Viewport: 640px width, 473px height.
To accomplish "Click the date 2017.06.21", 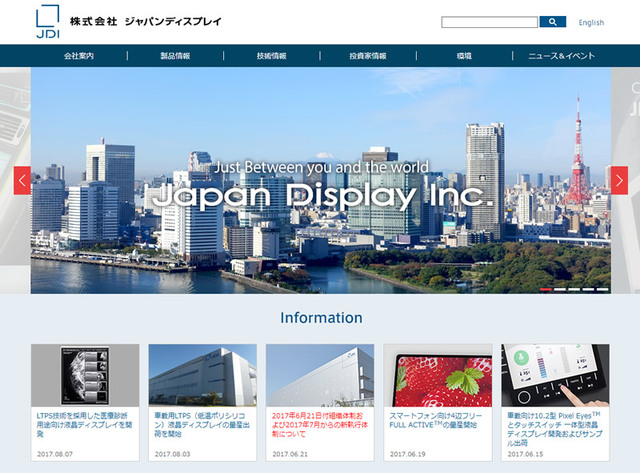I will pyautogui.click(x=290, y=454).
